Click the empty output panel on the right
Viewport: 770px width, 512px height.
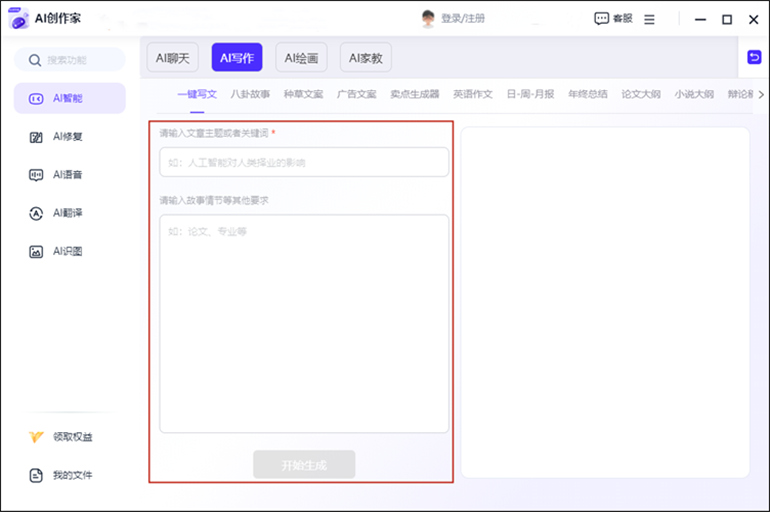(x=605, y=302)
